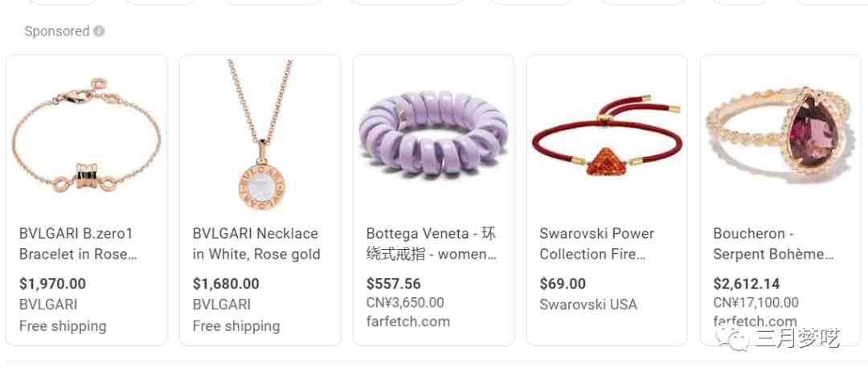
Task: Open BVLGARI rose gold necklace image
Action: click(260, 134)
